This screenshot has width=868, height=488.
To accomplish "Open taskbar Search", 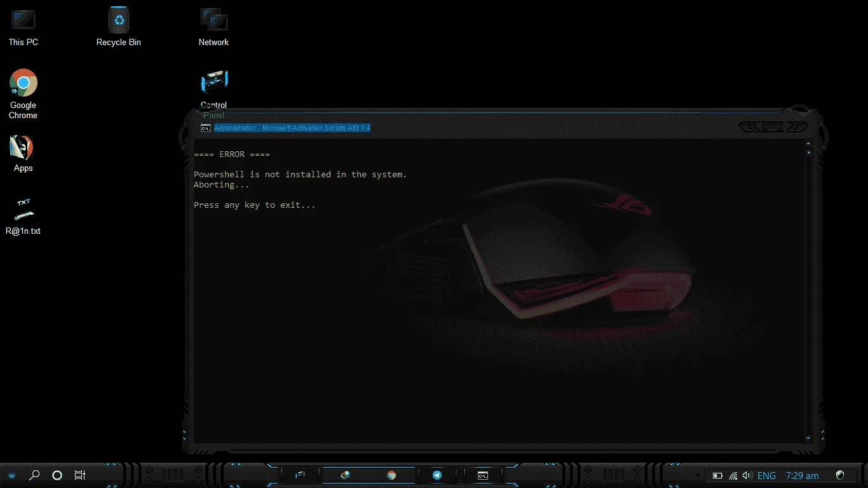I will coord(35,475).
